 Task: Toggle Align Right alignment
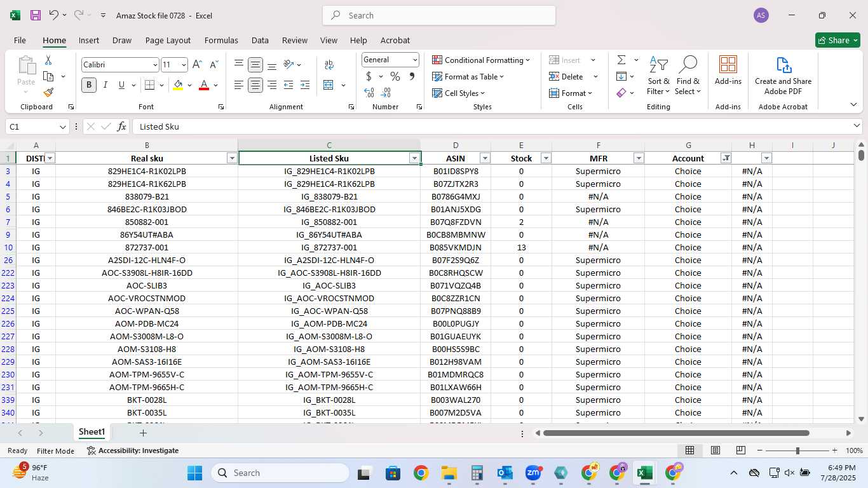pyautogui.click(x=272, y=85)
